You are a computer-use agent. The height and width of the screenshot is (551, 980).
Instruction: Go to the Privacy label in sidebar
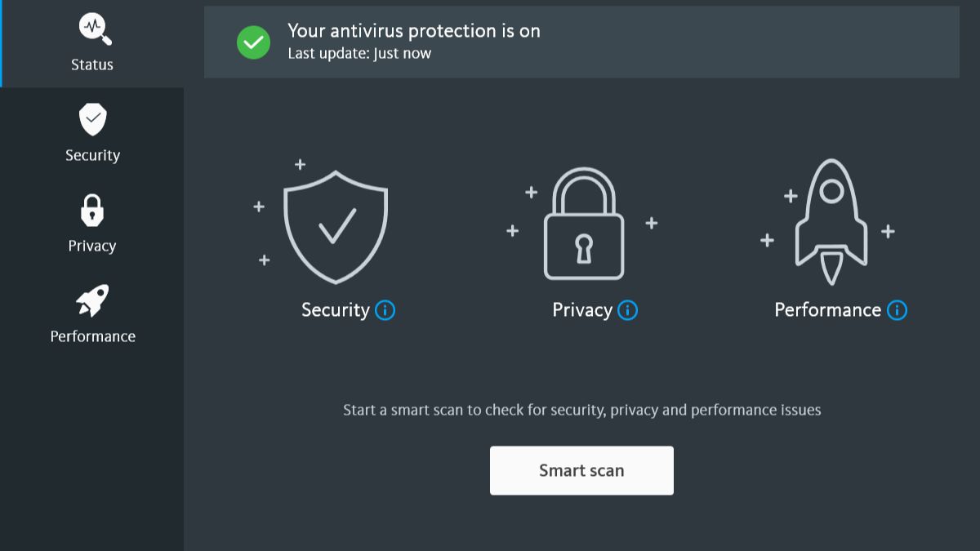point(92,246)
